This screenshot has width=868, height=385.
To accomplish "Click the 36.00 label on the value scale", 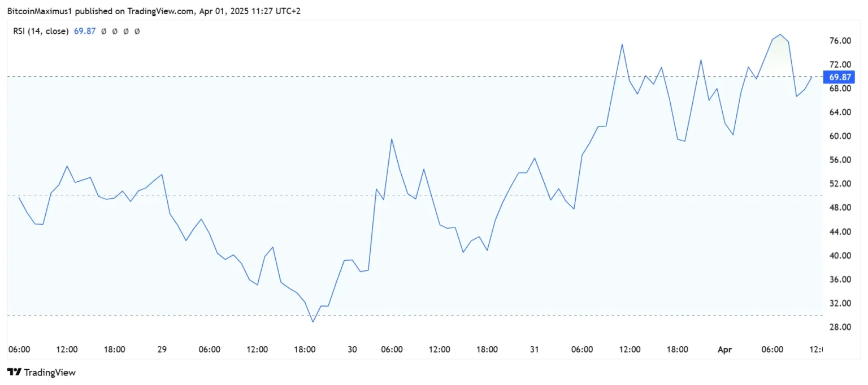I will pos(840,279).
